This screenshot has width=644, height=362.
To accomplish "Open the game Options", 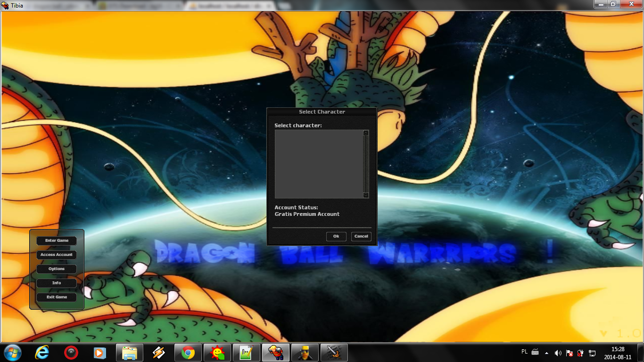I will point(57,269).
